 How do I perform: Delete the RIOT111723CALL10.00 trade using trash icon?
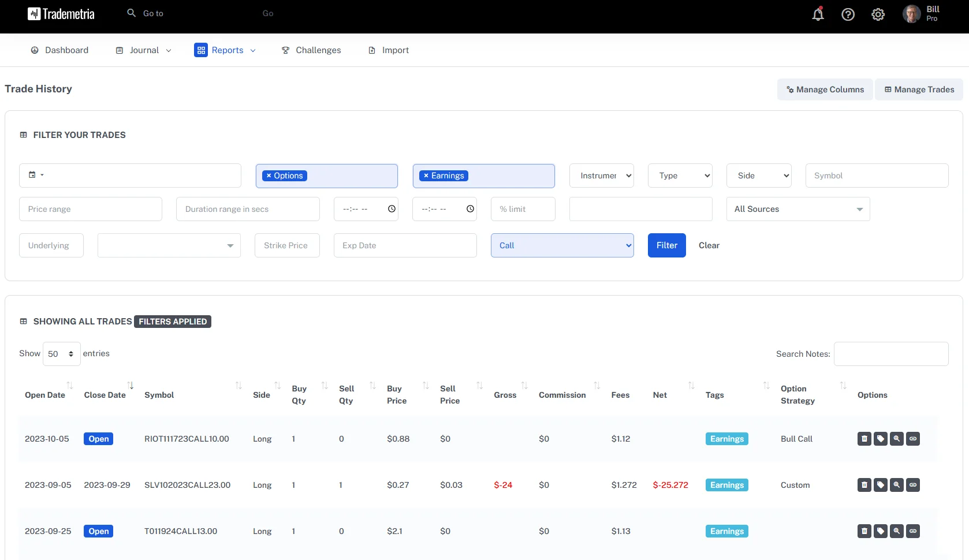[x=864, y=439]
